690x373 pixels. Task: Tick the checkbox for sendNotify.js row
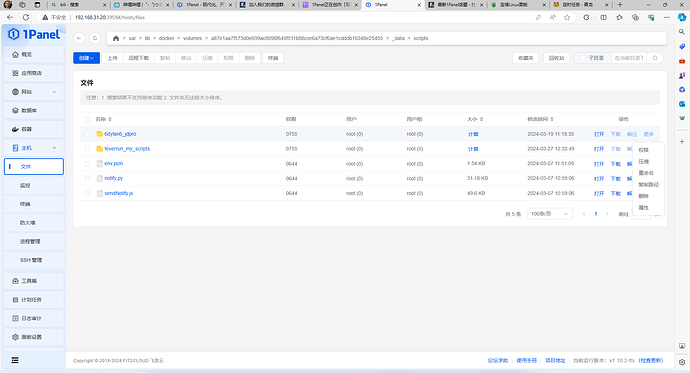[87, 193]
